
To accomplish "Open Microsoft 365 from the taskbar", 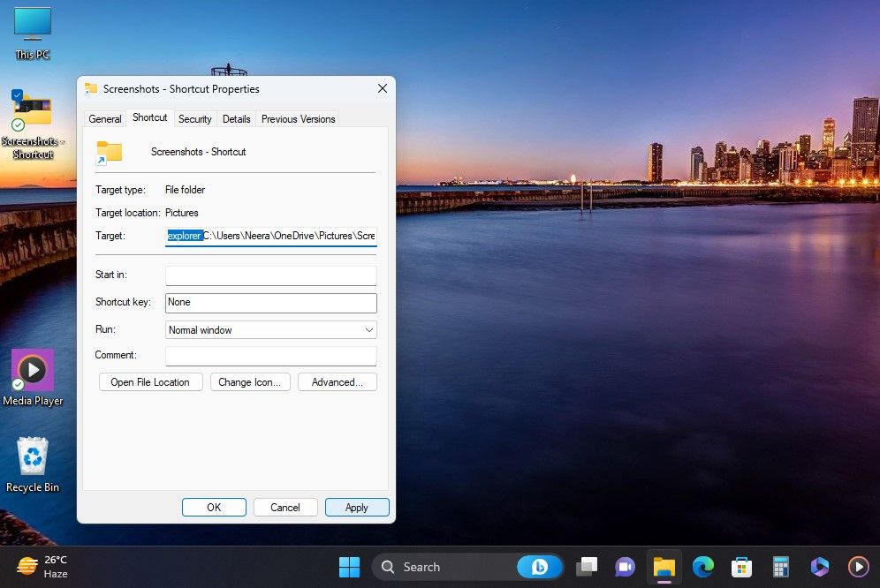I will tap(820, 566).
